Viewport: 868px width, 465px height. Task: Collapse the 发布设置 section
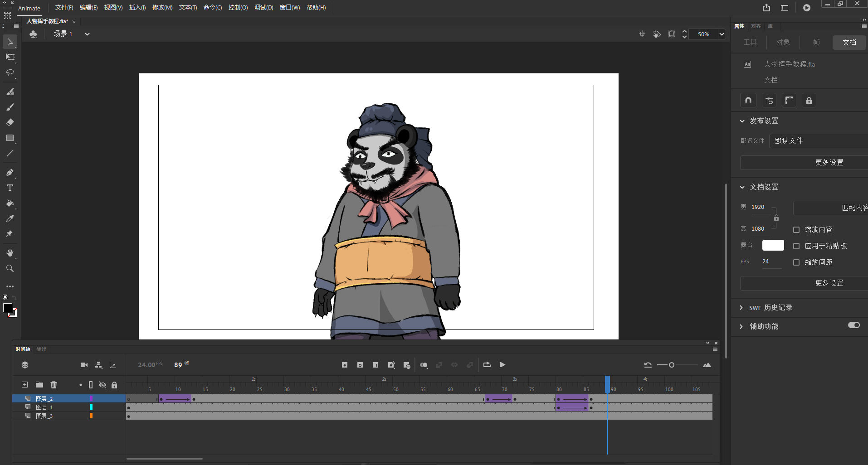point(742,121)
